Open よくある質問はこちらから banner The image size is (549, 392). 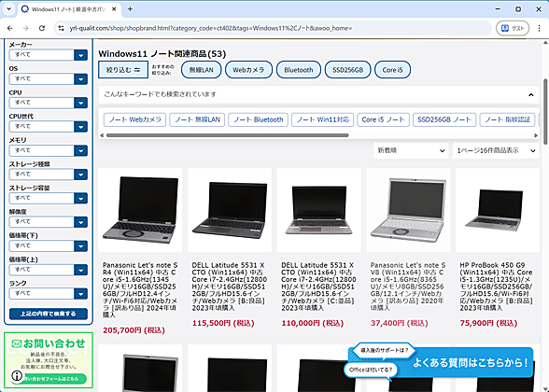[x=441, y=362]
